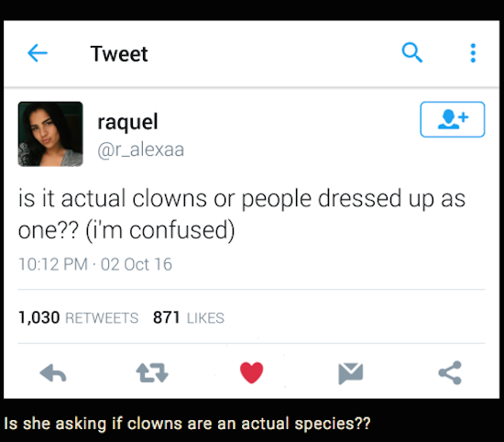
Task: View the list of 1,030 retweets
Action: (78, 317)
